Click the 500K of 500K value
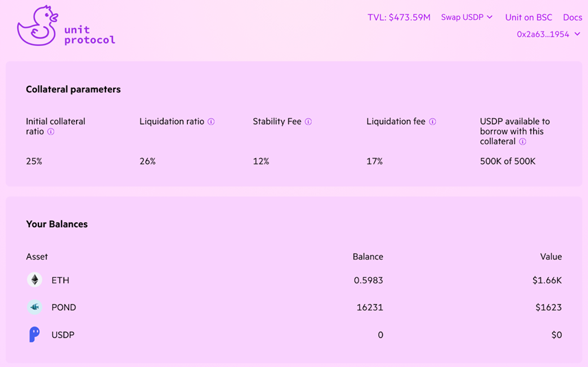Viewport: 588px width, 367px height. [508, 161]
